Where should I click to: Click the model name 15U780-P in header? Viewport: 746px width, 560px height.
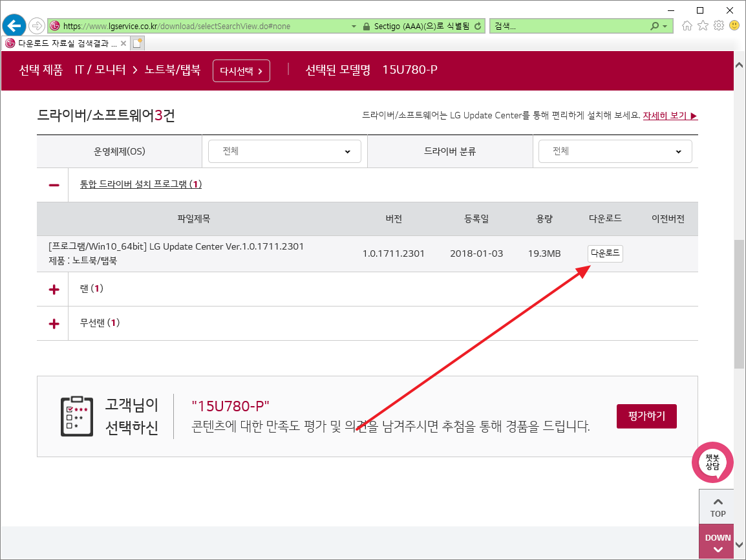point(410,70)
